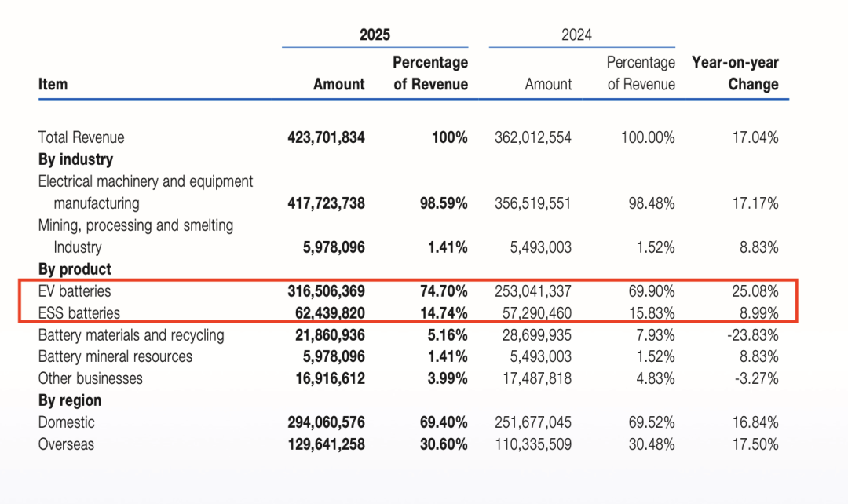This screenshot has height=504, width=848.
Task: Select the Battery materials and recycling label
Action: point(131,335)
